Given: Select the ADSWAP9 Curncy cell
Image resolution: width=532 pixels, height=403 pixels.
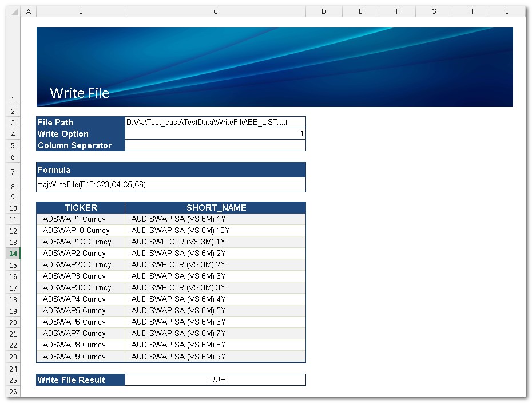Looking at the screenshot, I should point(81,357).
